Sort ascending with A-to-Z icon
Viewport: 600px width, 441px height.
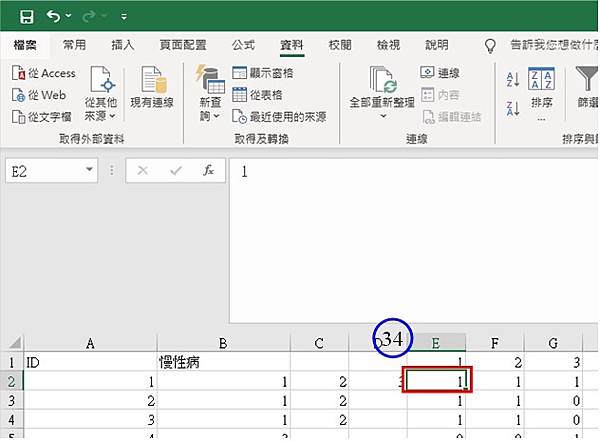513,79
